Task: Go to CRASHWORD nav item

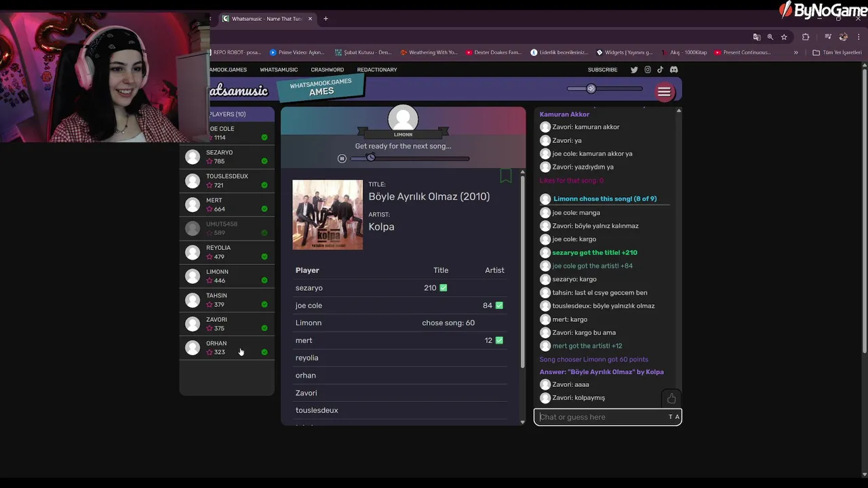Action: [x=328, y=70]
